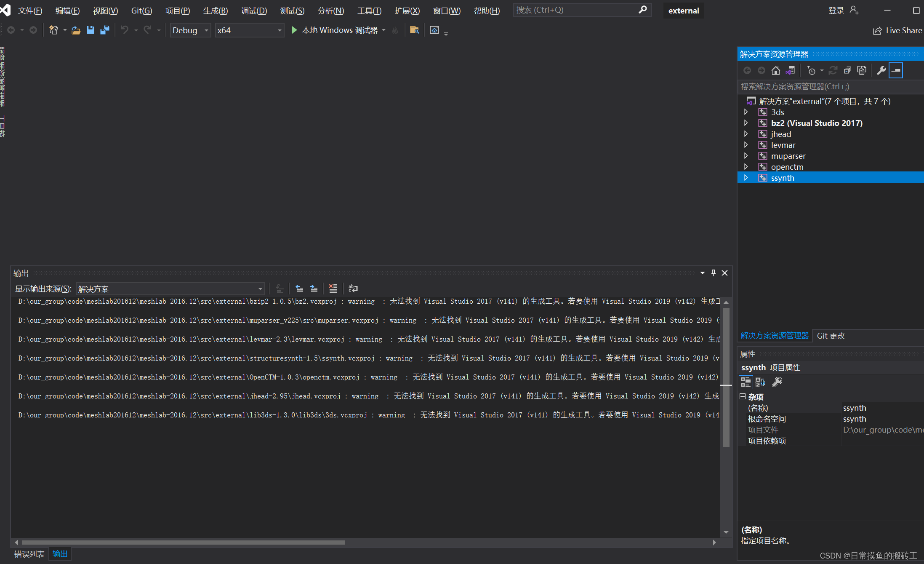This screenshot has width=924, height=564.
Task: Clear all output messages
Action: [x=333, y=289]
